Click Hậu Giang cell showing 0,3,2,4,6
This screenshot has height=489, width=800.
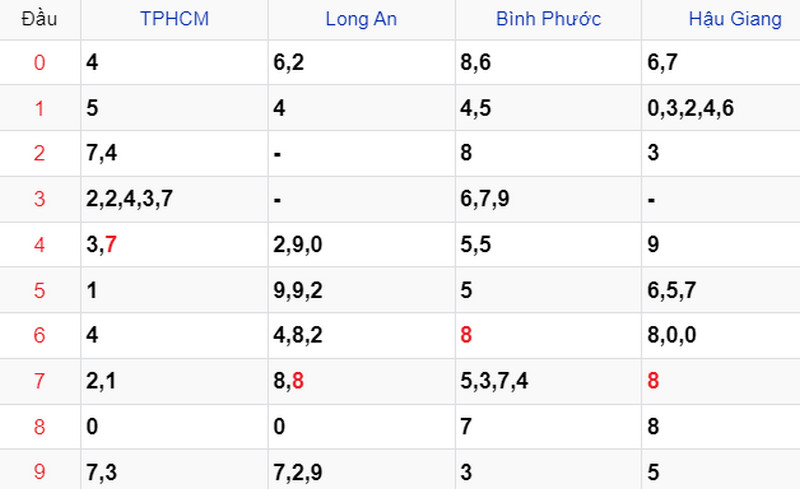tap(721, 108)
